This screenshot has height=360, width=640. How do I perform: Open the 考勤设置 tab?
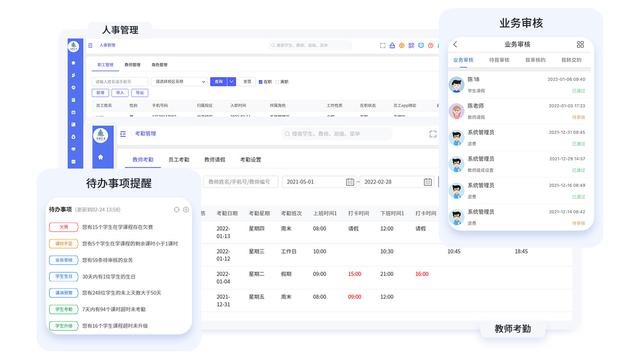click(x=251, y=160)
